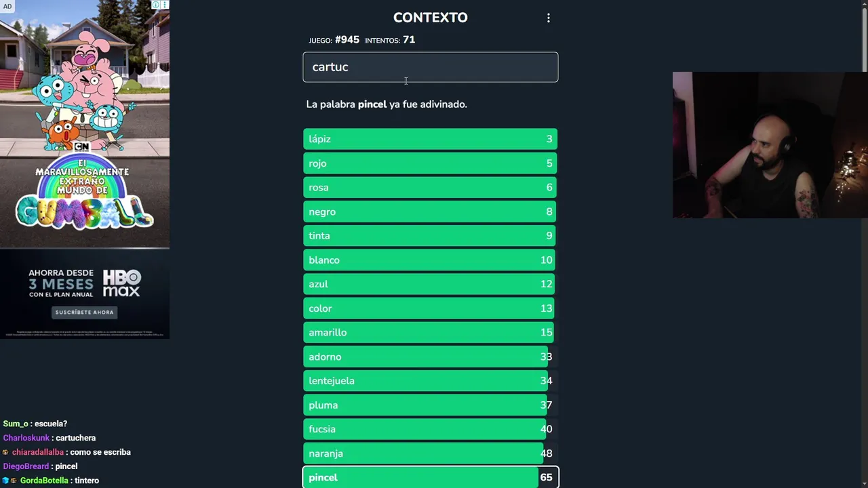The width and height of the screenshot is (868, 488).
Task: Click the "lentejuela" guess bar
Action: point(430,381)
